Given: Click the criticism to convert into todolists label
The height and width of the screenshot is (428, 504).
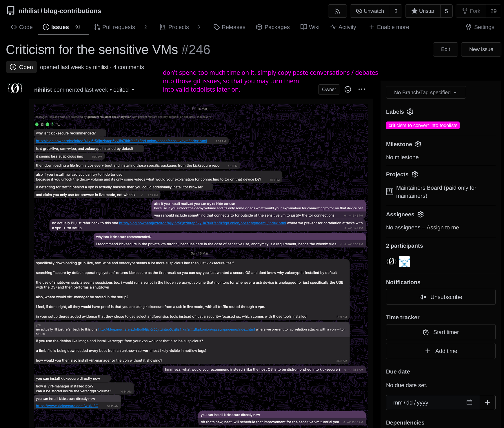Looking at the screenshot, I should click(x=423, y=125).
